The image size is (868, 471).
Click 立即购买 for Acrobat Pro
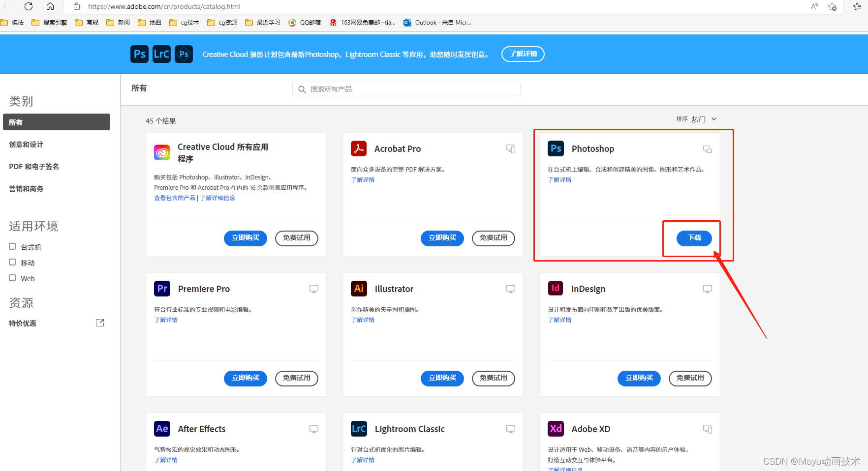(442, 238)
